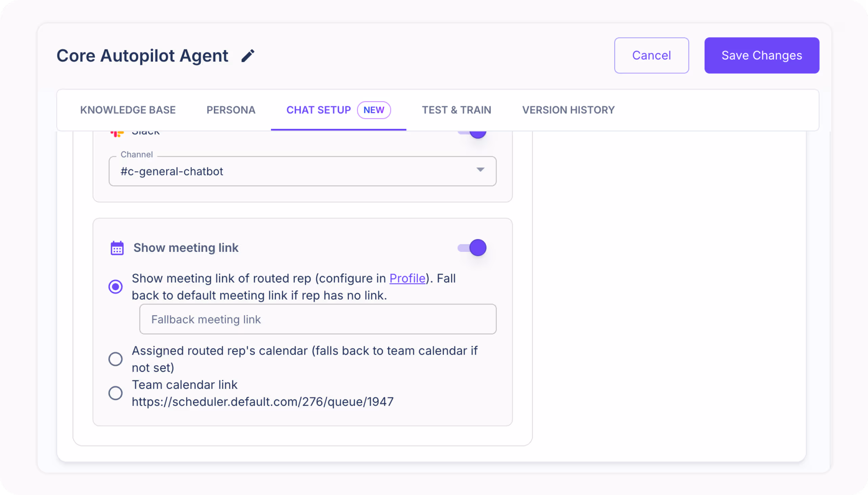The width and height of the screenshot is (868, 495).
Task: Open the Profile link
Action: pos(407,278)
